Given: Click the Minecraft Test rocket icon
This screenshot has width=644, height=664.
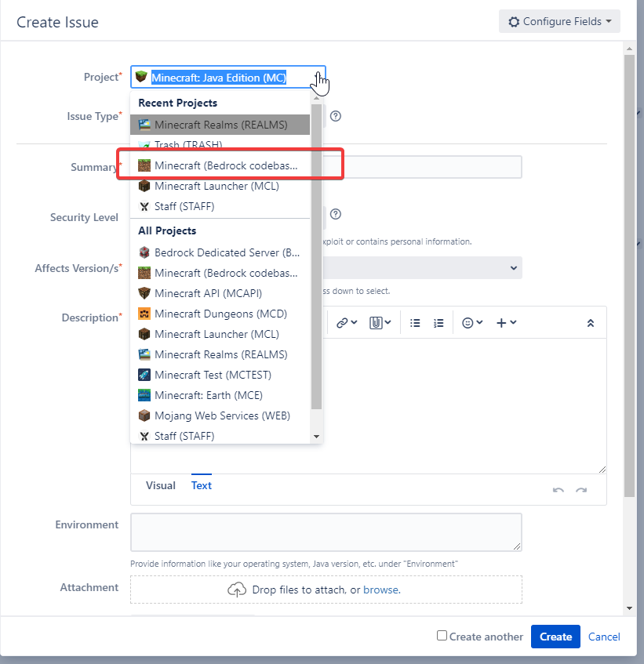Looking at the screenshot, I should (144, 375).
